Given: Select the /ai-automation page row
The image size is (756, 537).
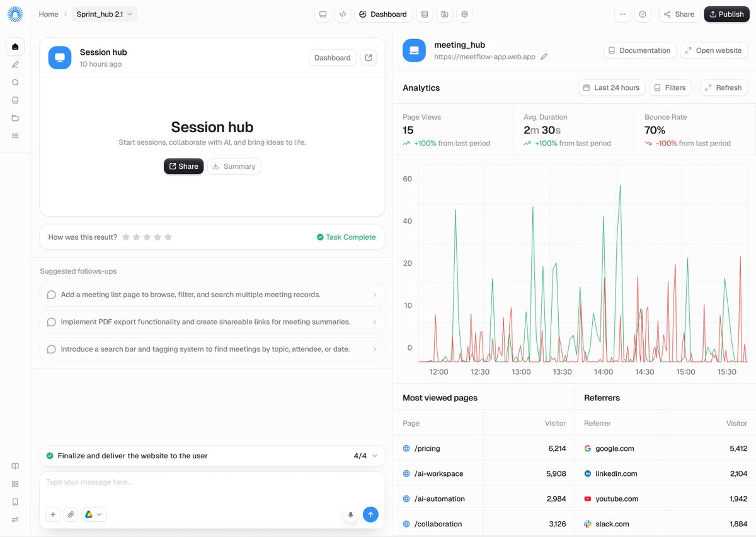Looking at the screenshot, I should 484,499.
